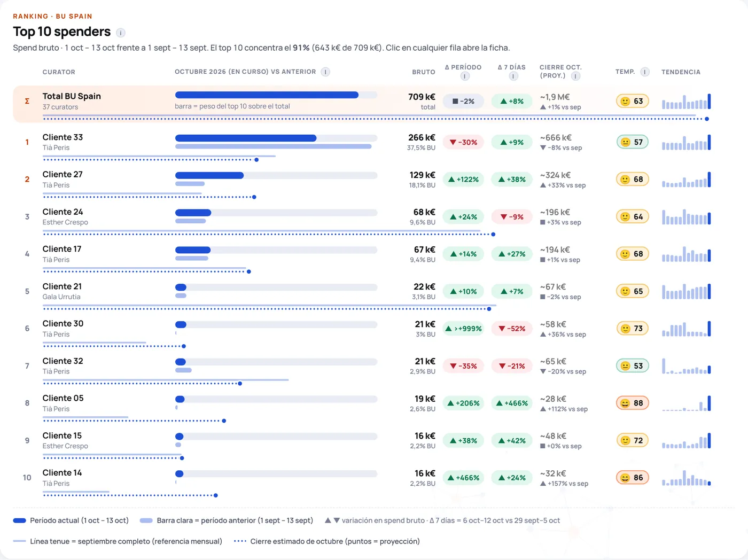The image size is (748, 560).
Task: Click the BRUTO column header
Action: (x=424, y=72)
